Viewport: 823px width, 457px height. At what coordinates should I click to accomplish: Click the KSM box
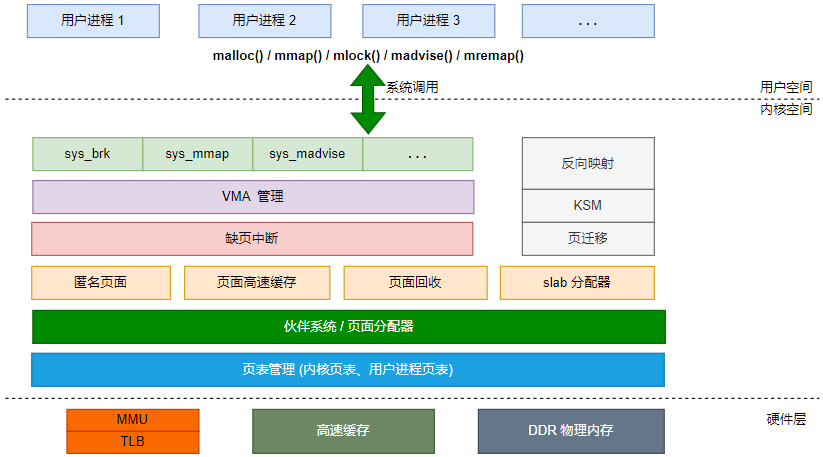coord(588,206)
